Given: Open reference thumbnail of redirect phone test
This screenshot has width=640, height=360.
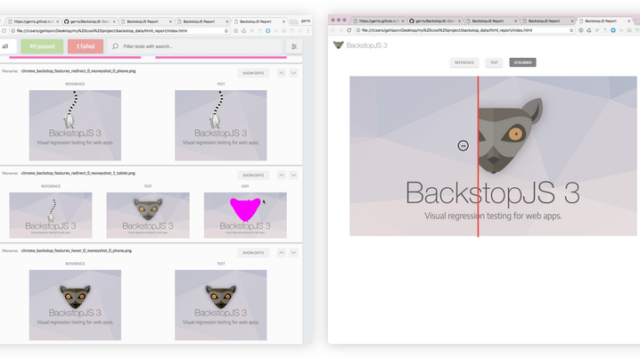Looking at the screenshot, I should 75,125.
